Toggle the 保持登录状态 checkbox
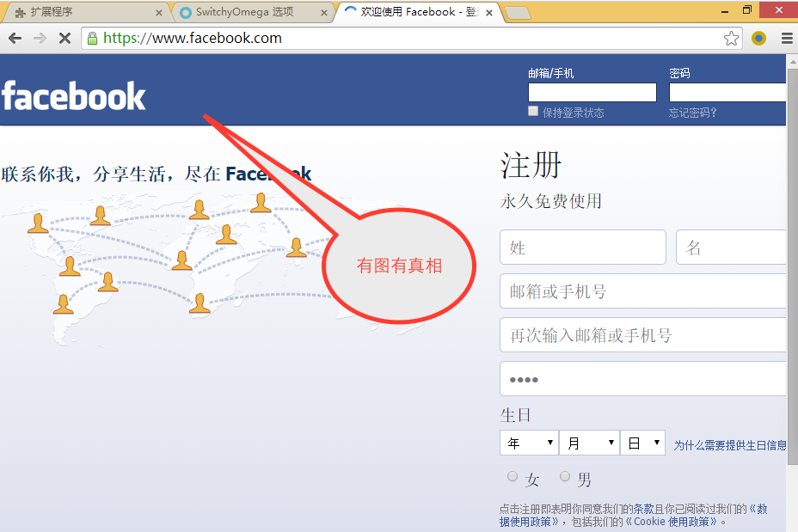This screenshot has width=798, height=532. [533, 111]
